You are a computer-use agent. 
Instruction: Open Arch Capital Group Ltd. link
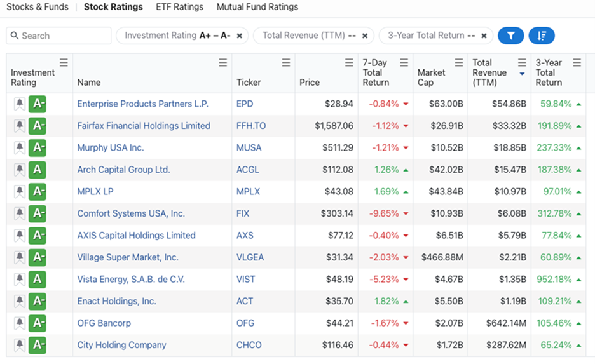pyautogui.click(x=123, y=170)
